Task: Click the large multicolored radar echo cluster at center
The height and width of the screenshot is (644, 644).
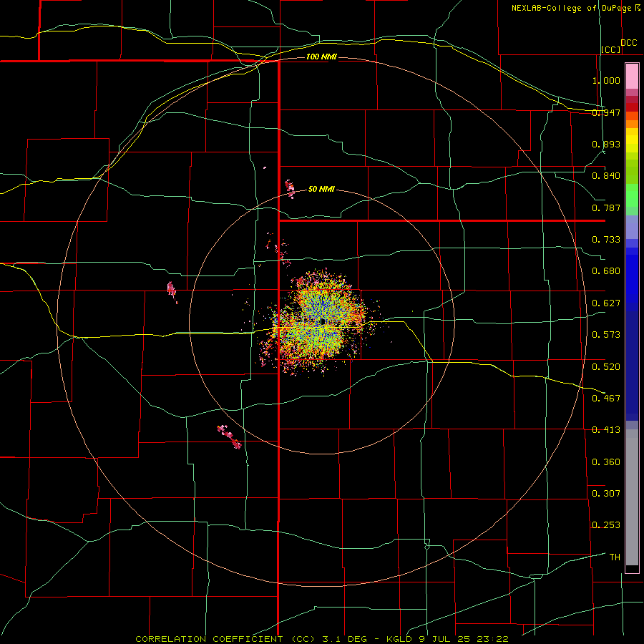Action: click(x=321, y=323)
